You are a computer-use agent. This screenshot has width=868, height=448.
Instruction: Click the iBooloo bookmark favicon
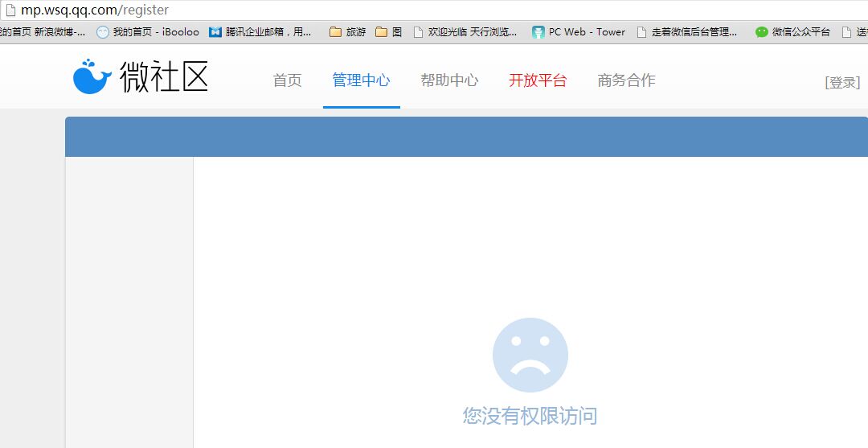click(102, 32)
